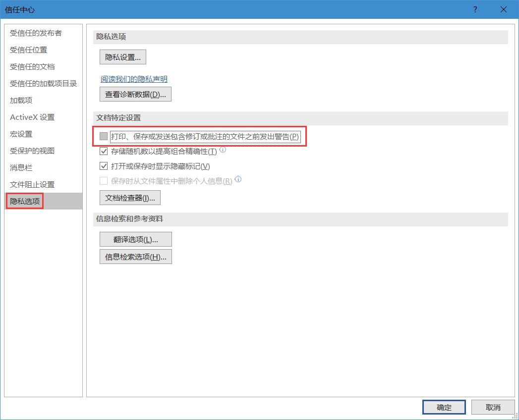519x420 pixels.
Task: Disable 存储随机数以提高组合精确性 option
Action: pyautogui.click(x=103, y=152)
